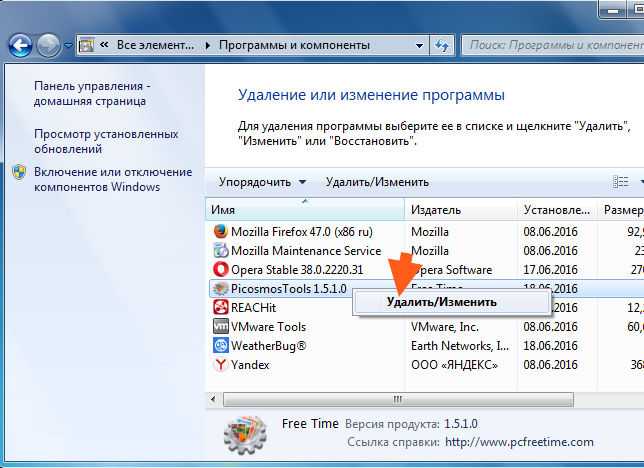Select WeatherBug® entry
This screenshot has height=468, width=644.
(x=425, y=346)
